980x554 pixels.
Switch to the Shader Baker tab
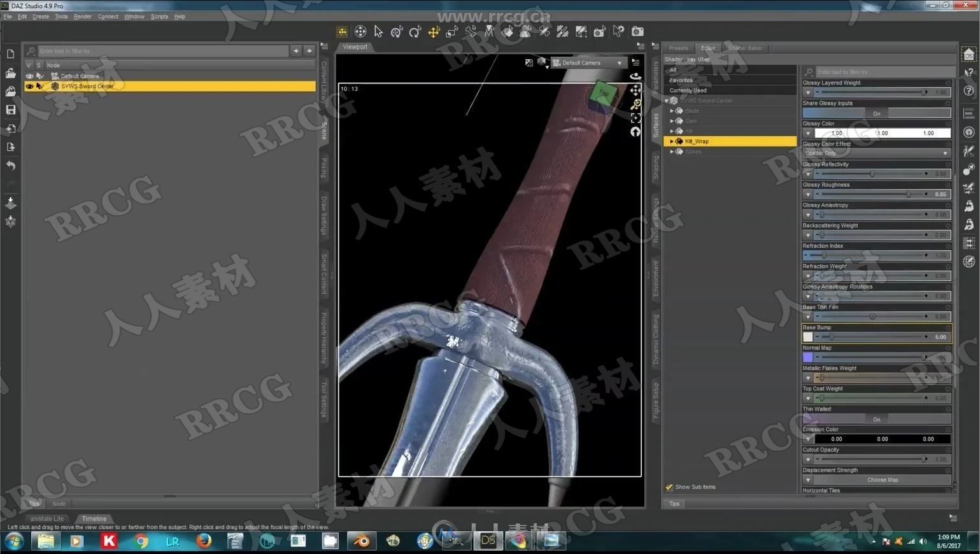(x=744, y=48)
